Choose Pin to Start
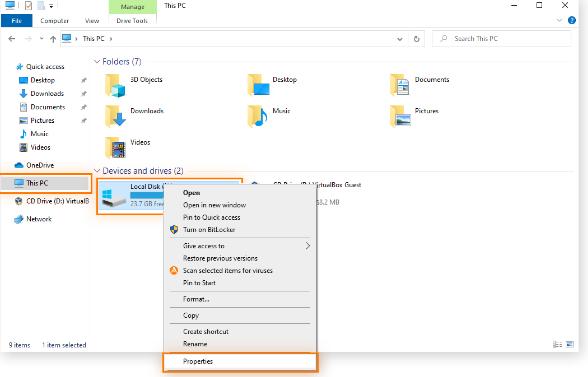 199,283
